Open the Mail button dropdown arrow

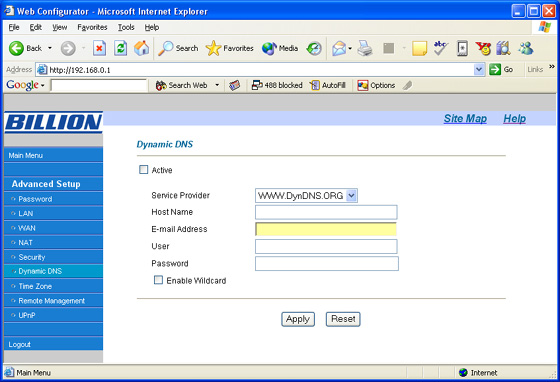click(x=350, y=48)
